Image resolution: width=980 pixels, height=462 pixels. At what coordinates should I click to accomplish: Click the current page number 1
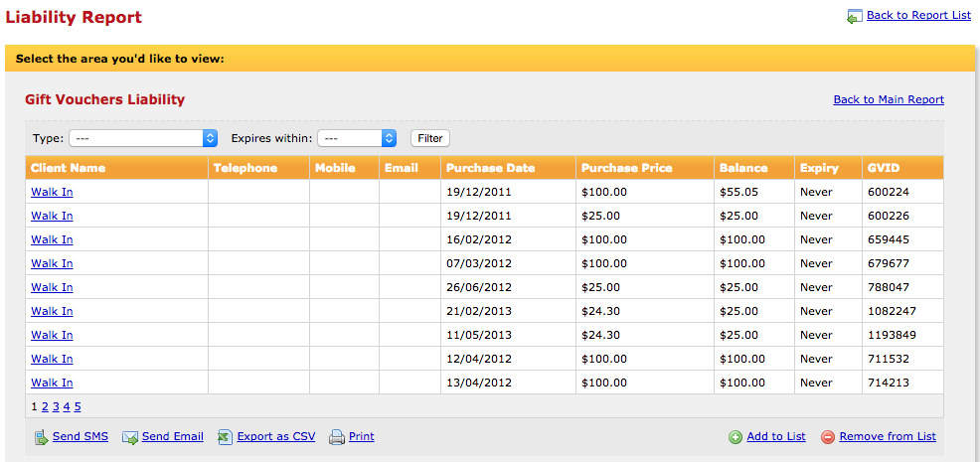[x=35, y=407]
